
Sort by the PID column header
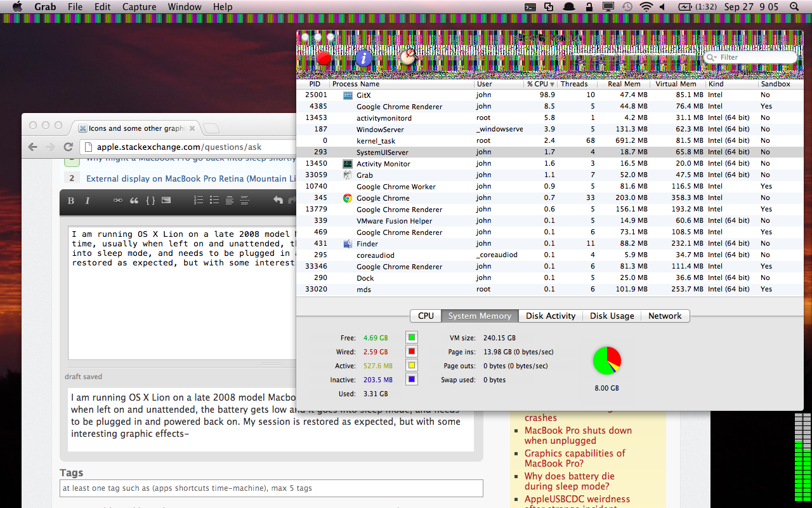coord(315,84)
